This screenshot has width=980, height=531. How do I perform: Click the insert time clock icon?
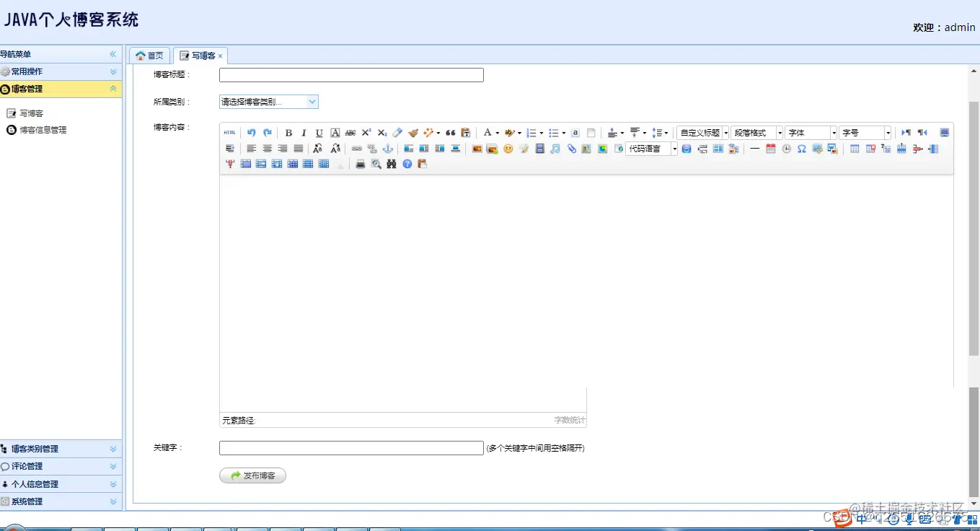[787, 149]
